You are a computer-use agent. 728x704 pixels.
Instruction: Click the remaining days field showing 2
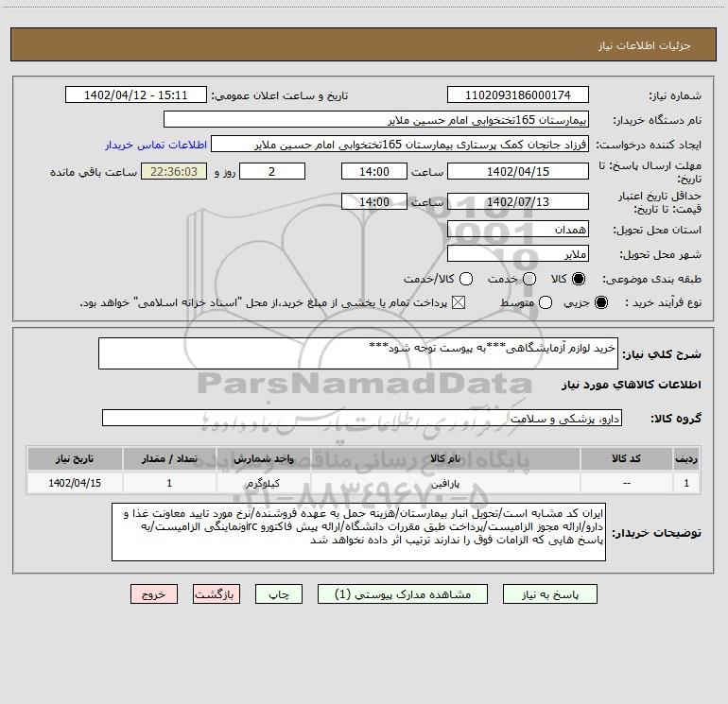click(x=272, y=171)
